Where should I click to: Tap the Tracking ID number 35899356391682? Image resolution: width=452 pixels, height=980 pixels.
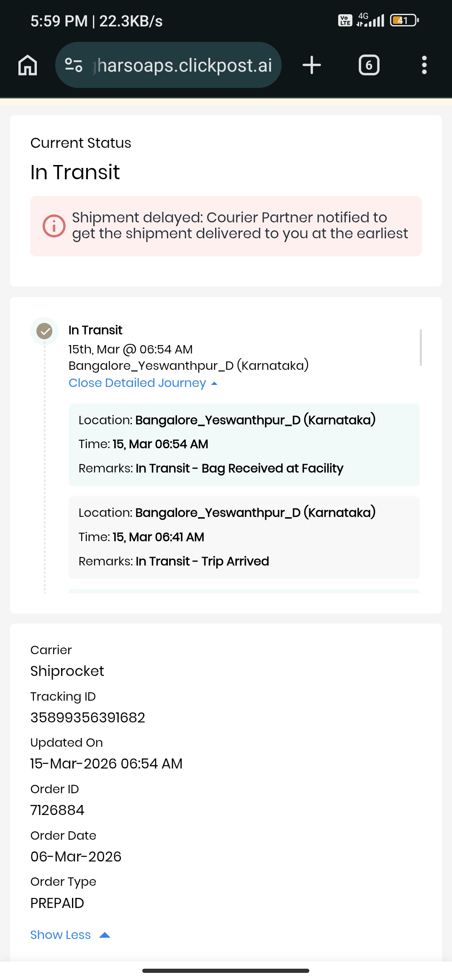88,717
